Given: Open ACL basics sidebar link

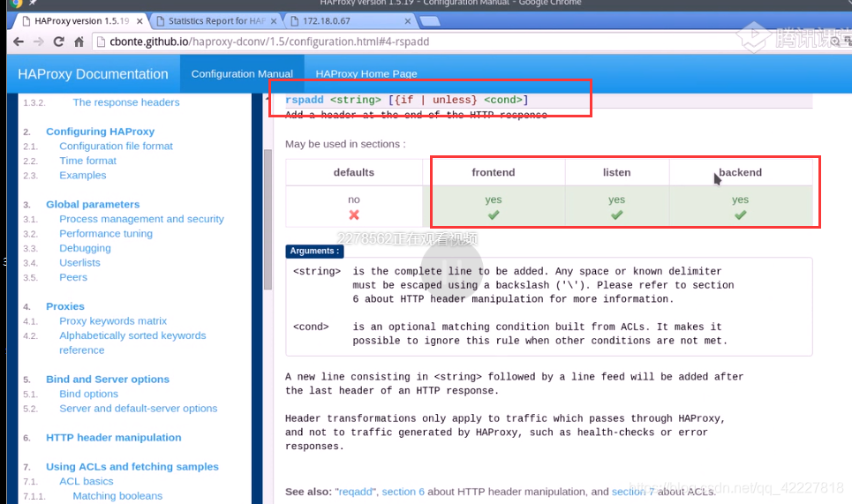Looking at the screenshot, I should tap(87, 481).
